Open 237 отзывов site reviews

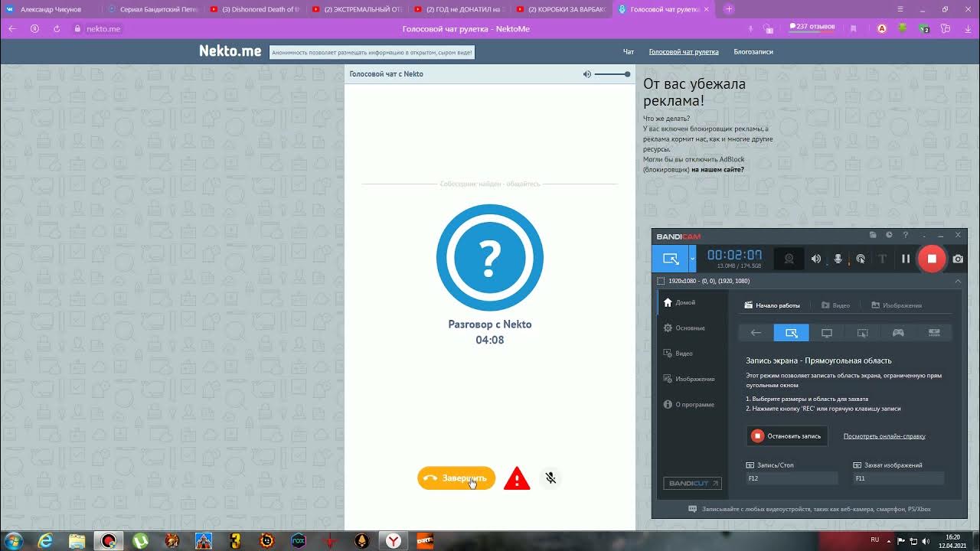[x=812, y=27]
